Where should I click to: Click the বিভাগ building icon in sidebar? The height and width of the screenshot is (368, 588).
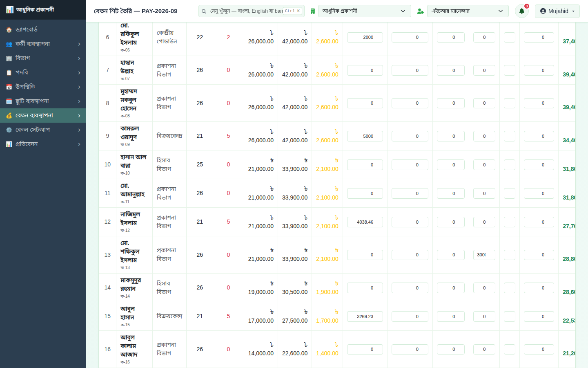coord(9,58)
